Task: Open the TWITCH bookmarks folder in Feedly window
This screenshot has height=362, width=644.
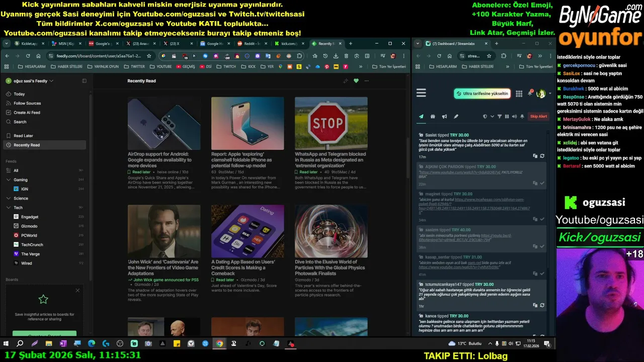Action: click(226, 66)
